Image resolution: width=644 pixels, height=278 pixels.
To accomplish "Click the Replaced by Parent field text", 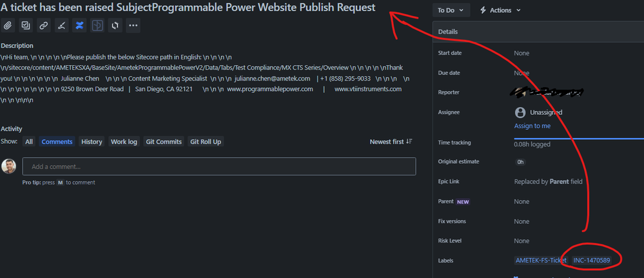I will [549, 181].
